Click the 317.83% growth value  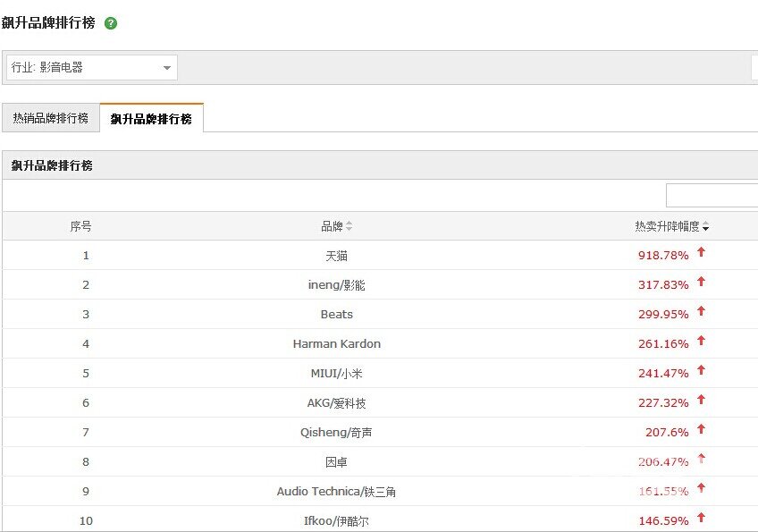pos(663,285)
